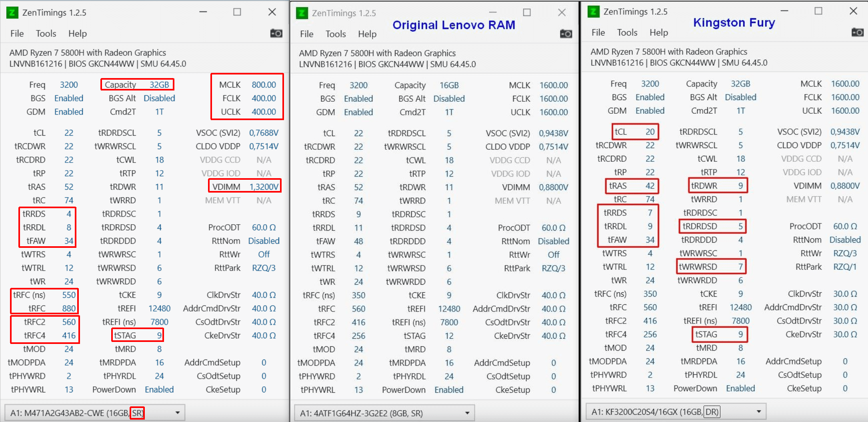Open the Tools menu in the Original Lenovo RAM window
The height and width of the screenshot is (422, 868).
[336, 34]
